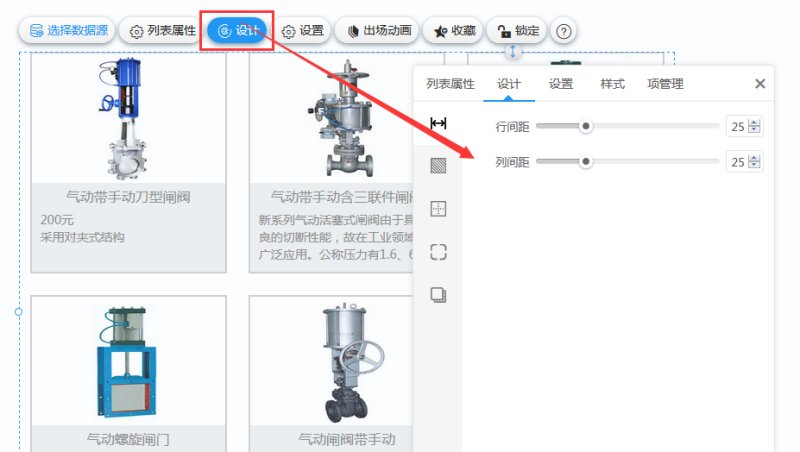Open the 列表属性 tab in the panel

(450, 84)
